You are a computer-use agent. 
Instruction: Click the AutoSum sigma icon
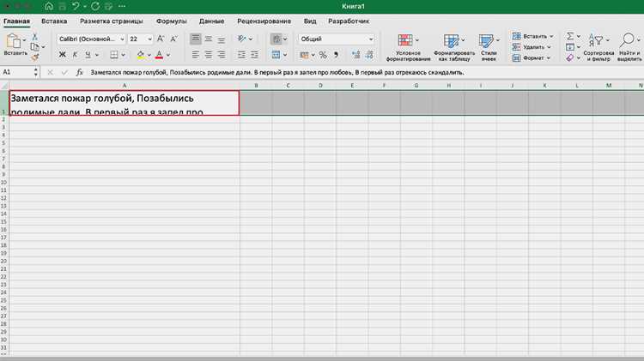coord(570,36)
